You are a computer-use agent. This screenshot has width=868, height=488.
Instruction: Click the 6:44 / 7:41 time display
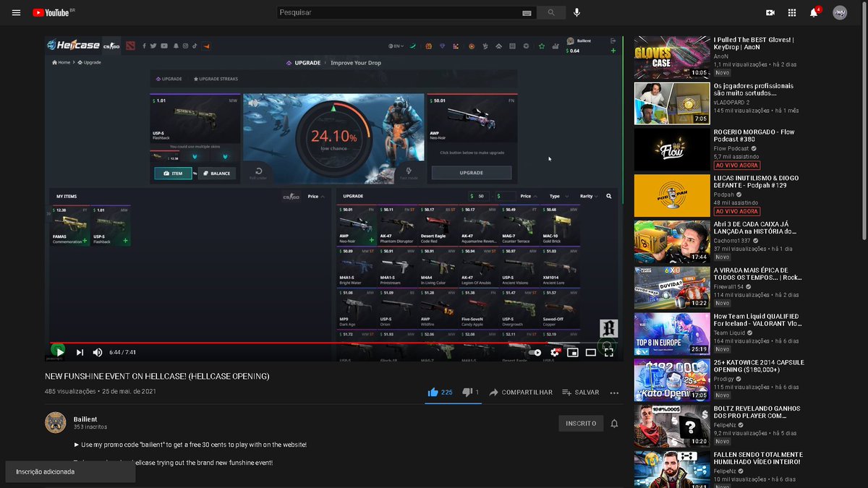[x=123, y=352]
